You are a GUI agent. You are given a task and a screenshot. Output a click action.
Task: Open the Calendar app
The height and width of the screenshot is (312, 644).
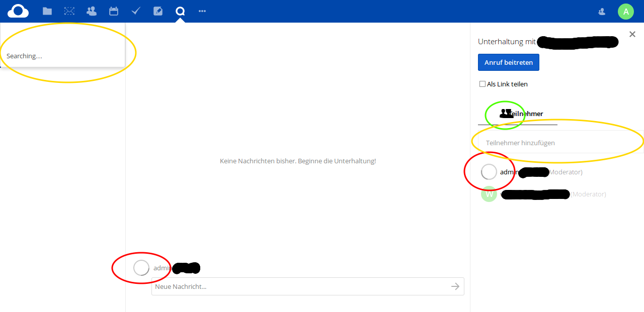[x=113, y=11]
